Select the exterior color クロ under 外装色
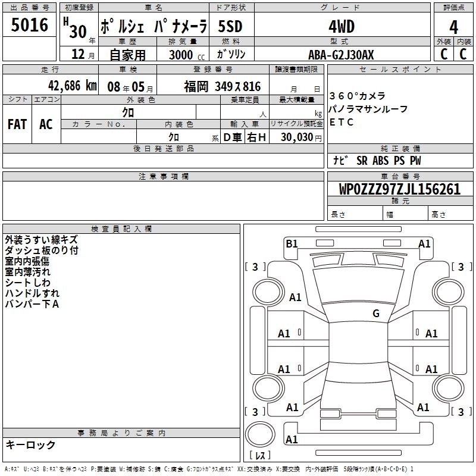 128,112
